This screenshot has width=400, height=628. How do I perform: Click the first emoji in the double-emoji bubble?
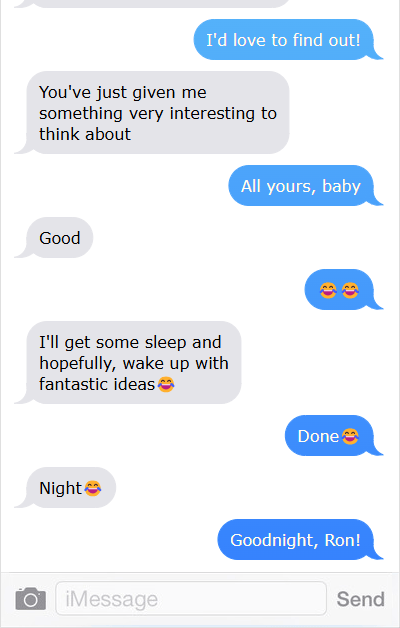[x=328, y=290]
